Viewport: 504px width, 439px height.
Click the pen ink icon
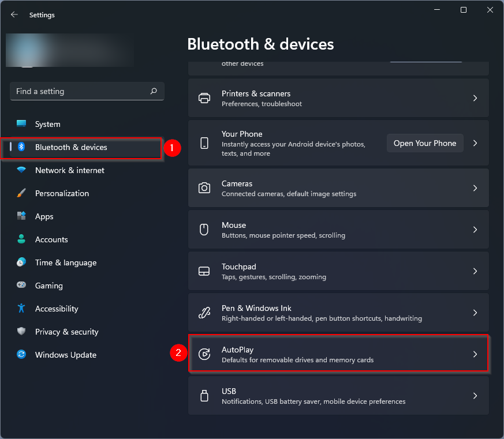pyautogui.click(x=204, y=313)
